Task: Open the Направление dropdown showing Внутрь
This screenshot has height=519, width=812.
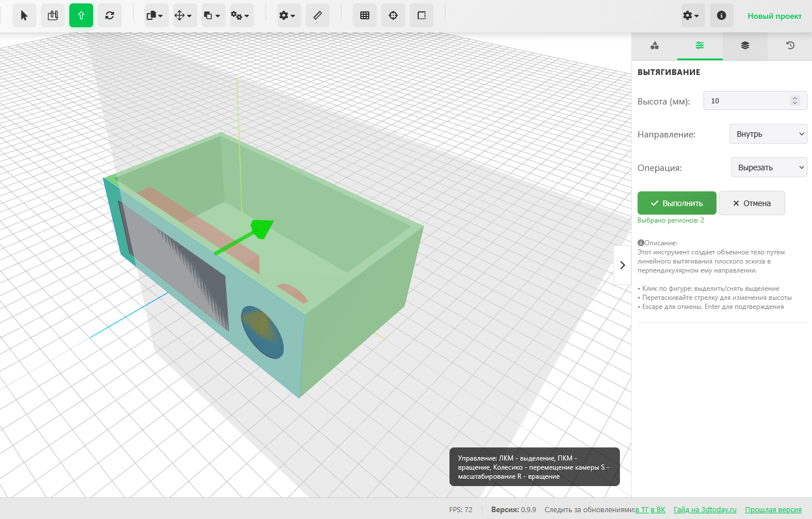Action: click(768, 134)
